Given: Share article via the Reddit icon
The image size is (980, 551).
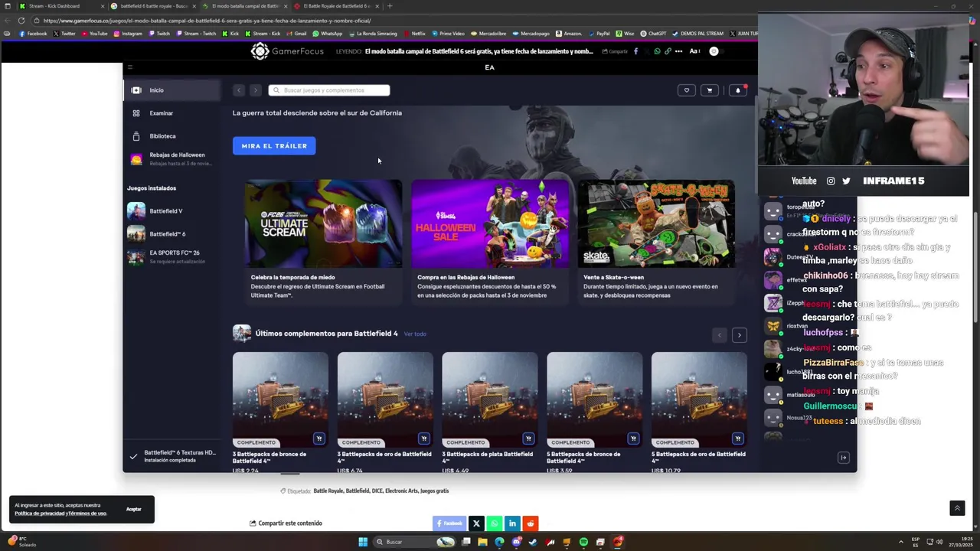Looking at the screenshot, I should (x=530, y=523).
